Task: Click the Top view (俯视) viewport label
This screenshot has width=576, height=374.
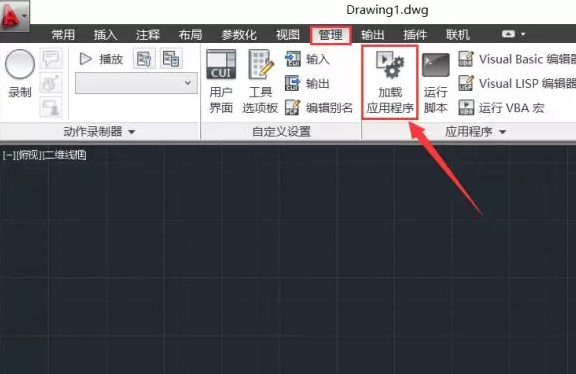Action: 29,155
